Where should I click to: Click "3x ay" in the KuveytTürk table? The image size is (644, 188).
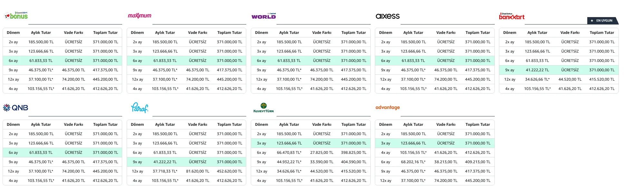point(261,143)
